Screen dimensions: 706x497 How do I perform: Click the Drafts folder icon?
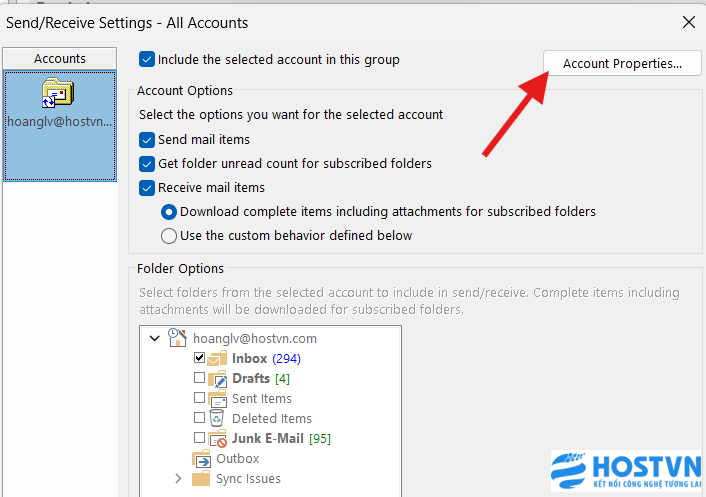(x=218, y=378)
